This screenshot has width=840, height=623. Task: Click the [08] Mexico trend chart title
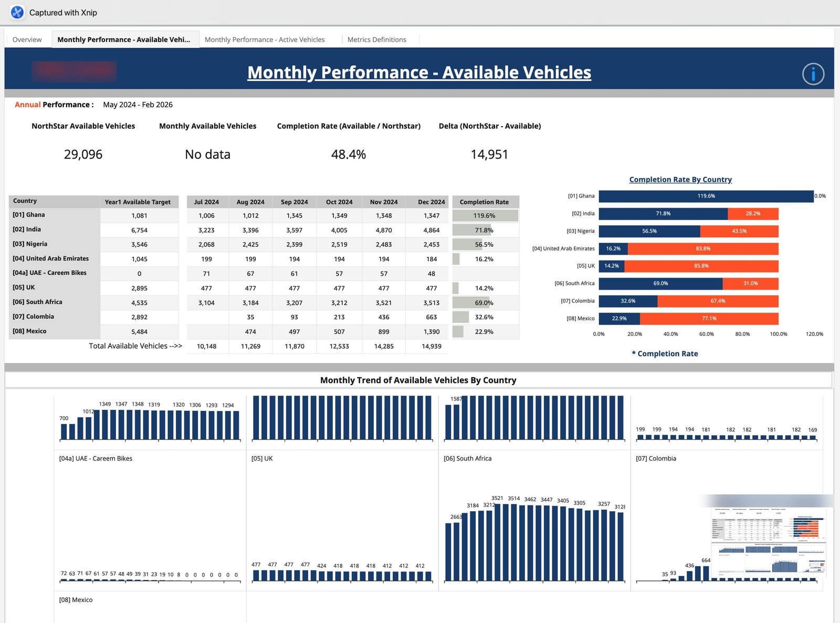point(76,600)
